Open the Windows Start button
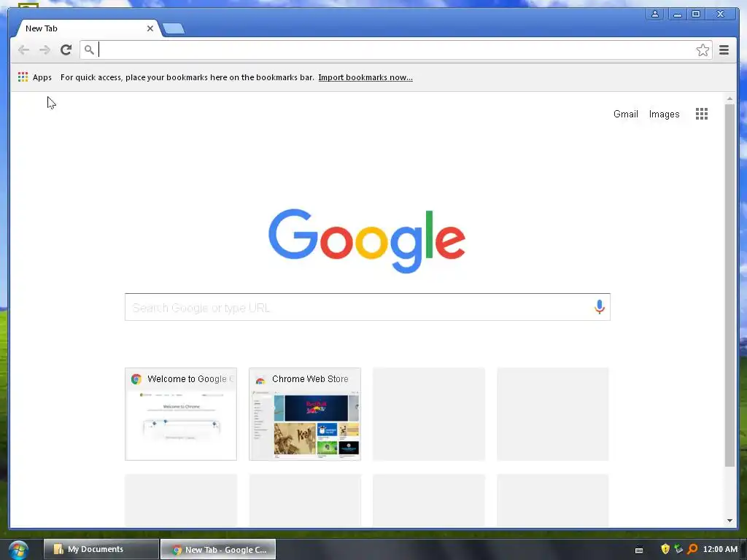Image resolution: width=747 pixels, height=560 pixels. click(x=18, y=550)
